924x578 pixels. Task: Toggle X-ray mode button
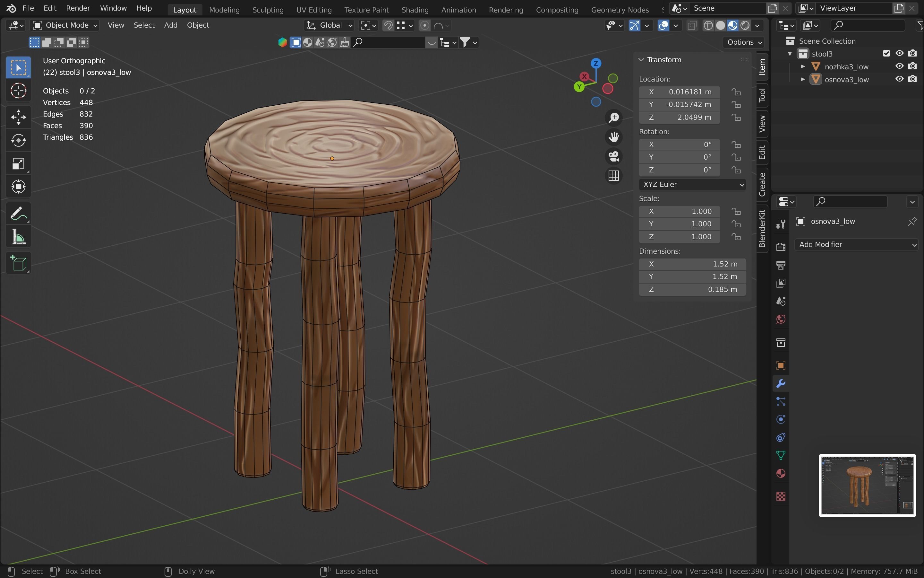pos(692,26)
